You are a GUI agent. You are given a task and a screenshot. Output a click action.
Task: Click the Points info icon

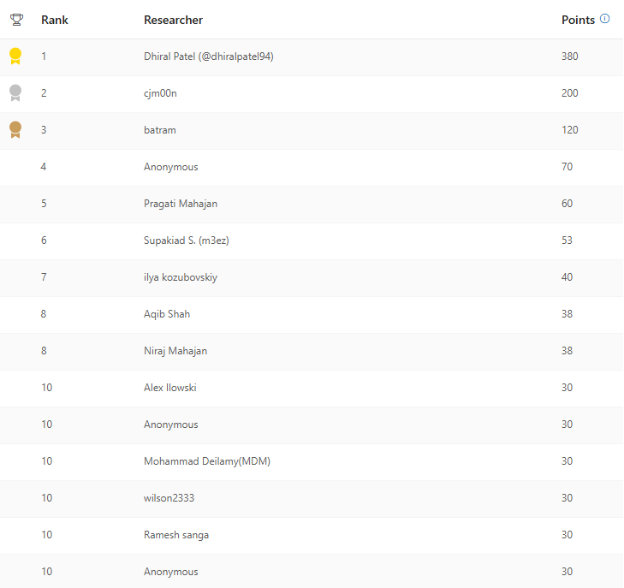(x=605, y=19)
